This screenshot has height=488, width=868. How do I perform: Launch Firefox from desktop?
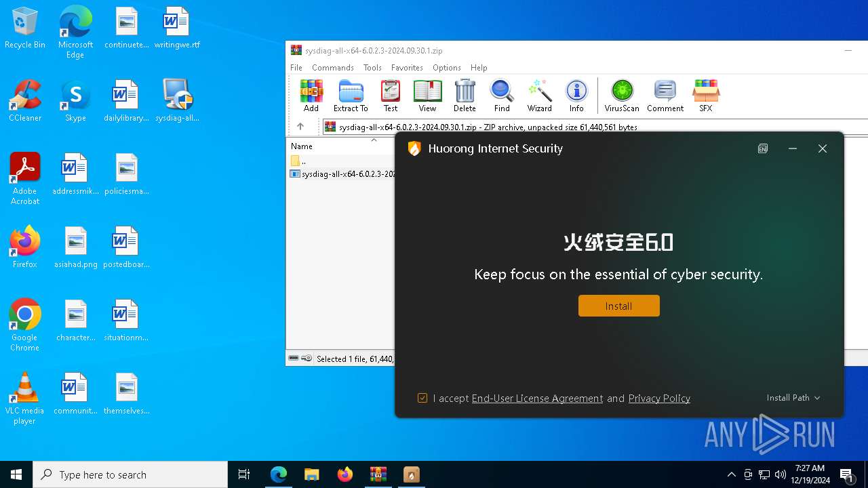[x=25, y=247]
